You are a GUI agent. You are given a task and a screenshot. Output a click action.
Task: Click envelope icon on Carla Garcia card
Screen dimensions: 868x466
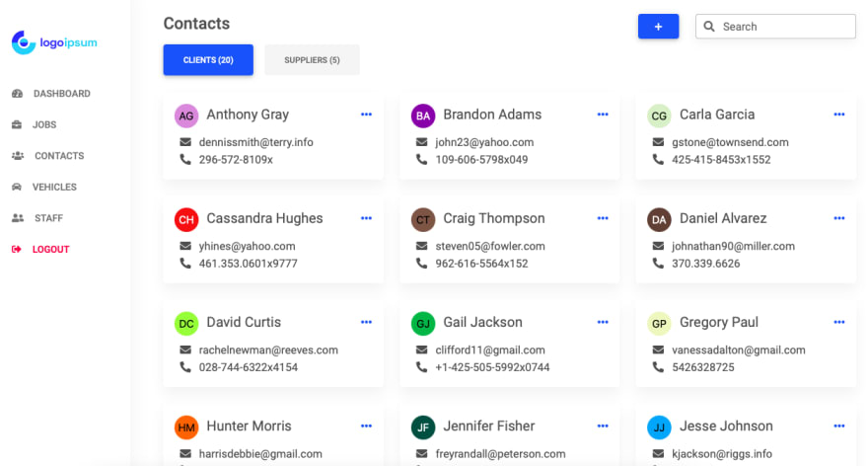pyautogui.click(x=658, y=142)
